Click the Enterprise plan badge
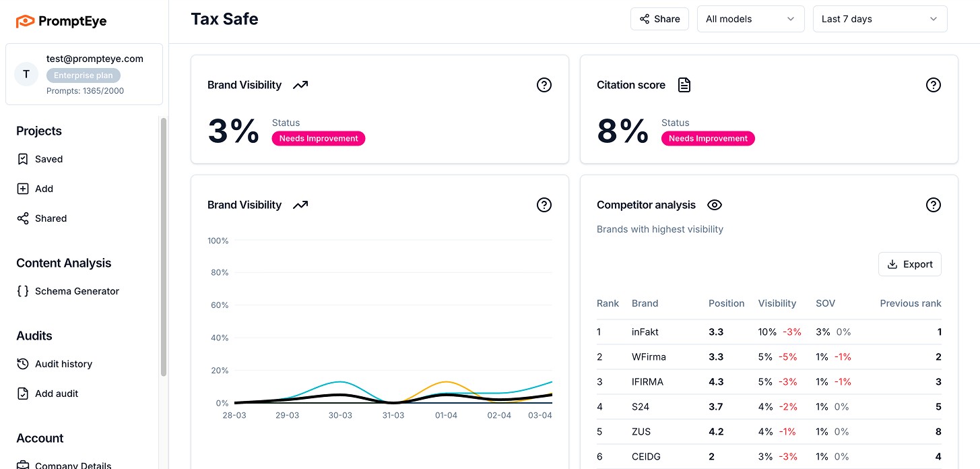This screenshot has height=469, width=980. (x=84, y=75)
